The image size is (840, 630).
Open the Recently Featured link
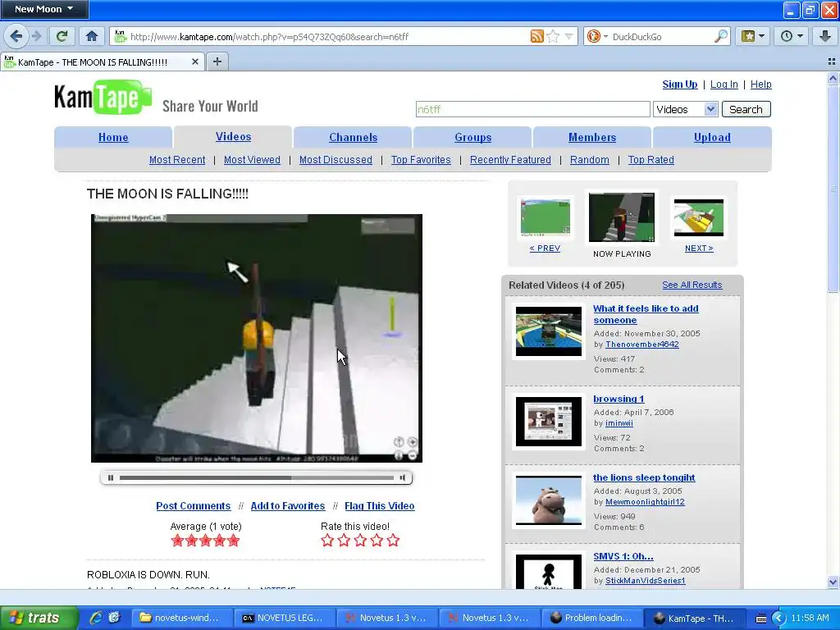point(510,160)
